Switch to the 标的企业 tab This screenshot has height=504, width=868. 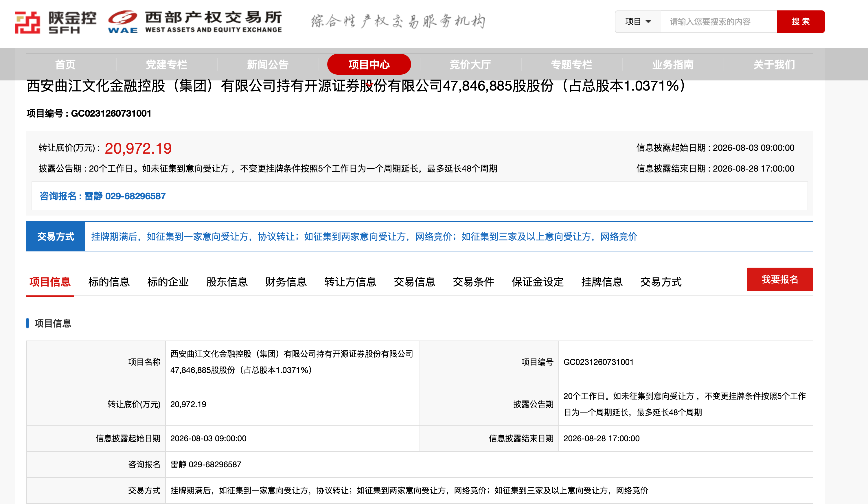pos(168,282)
